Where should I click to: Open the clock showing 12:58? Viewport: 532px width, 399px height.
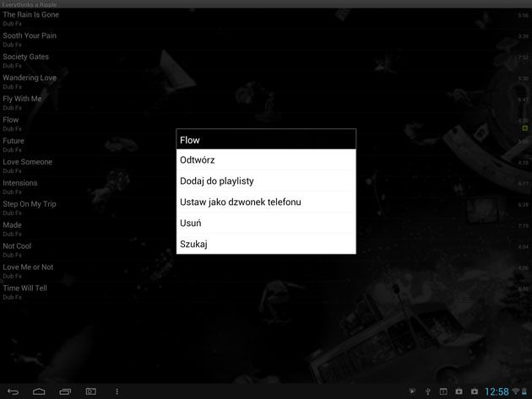pyautogui.click(x=497, y=392)
